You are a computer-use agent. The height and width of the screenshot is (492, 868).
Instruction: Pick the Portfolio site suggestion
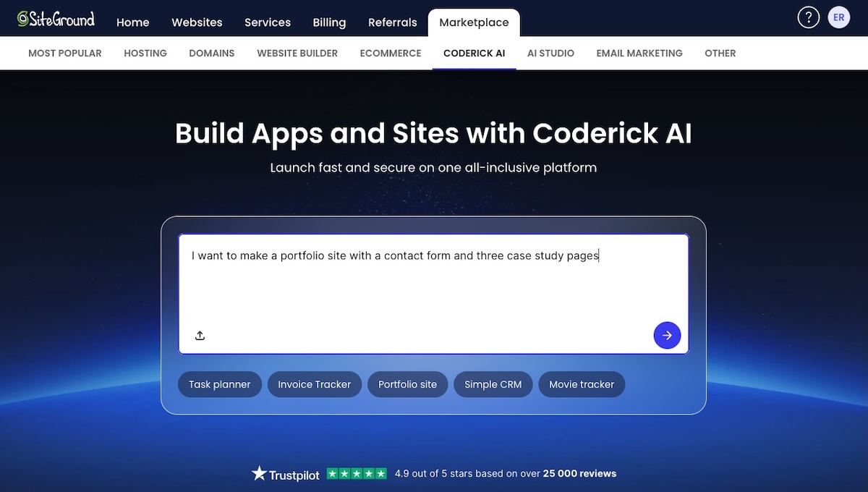tap(408, 384)
